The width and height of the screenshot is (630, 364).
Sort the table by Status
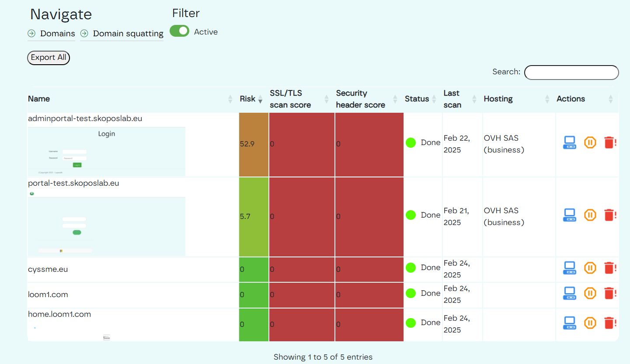coord(423,99)
